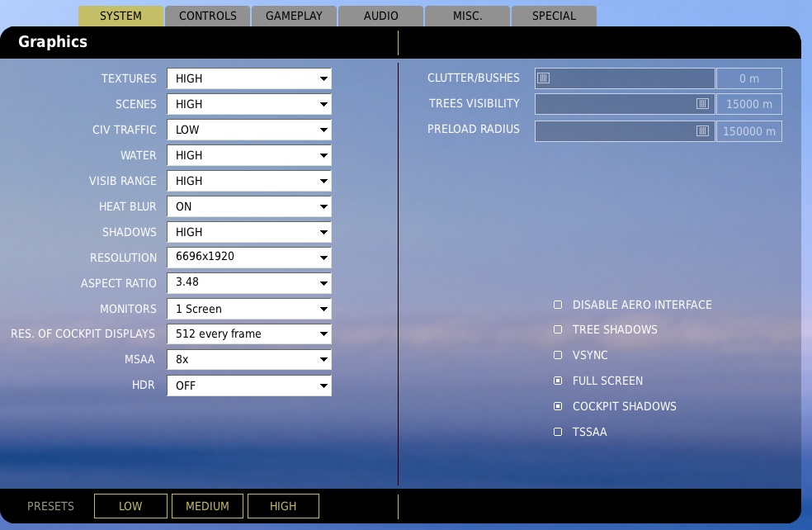
Task: Open the SPECIAL tab
Action: point(554,16)
